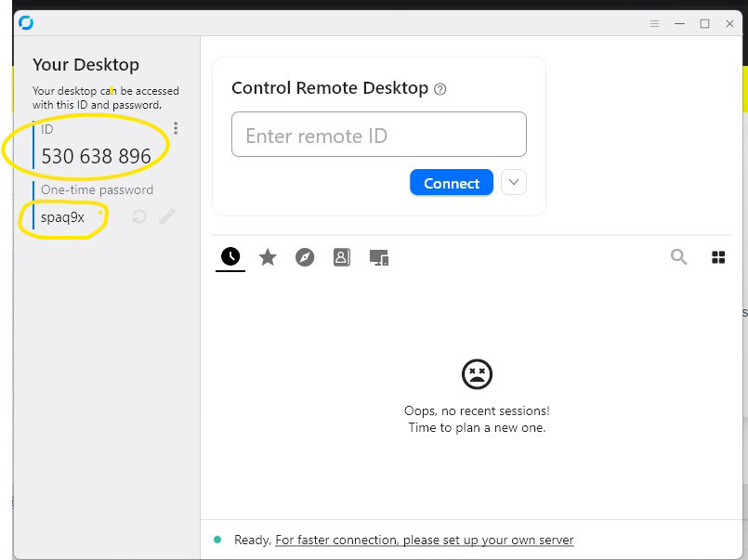Screen dimensions: 748x560
Task: Open the remote devices group icon
Action: coord(380,257)
